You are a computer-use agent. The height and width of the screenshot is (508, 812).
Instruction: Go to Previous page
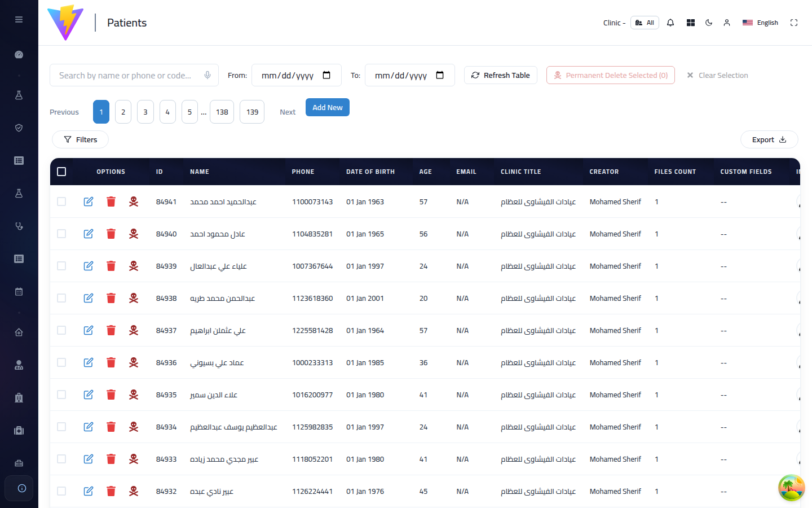(64, 112)
